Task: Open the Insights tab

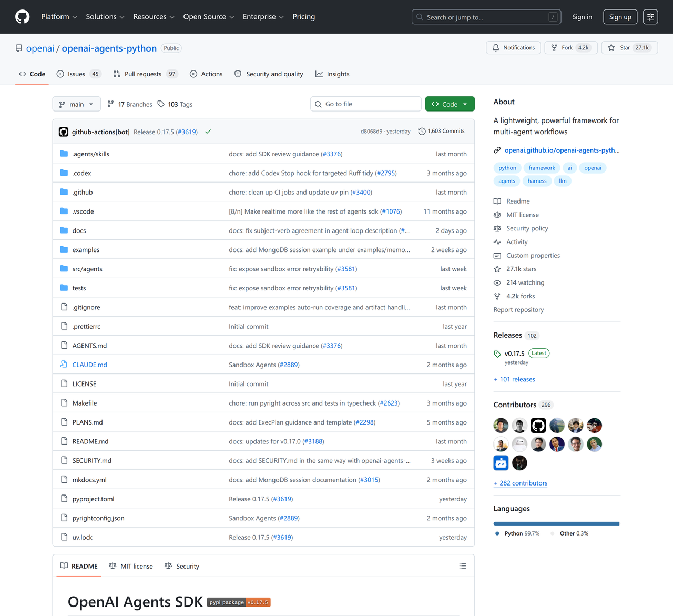Action: tap(332, 74)
